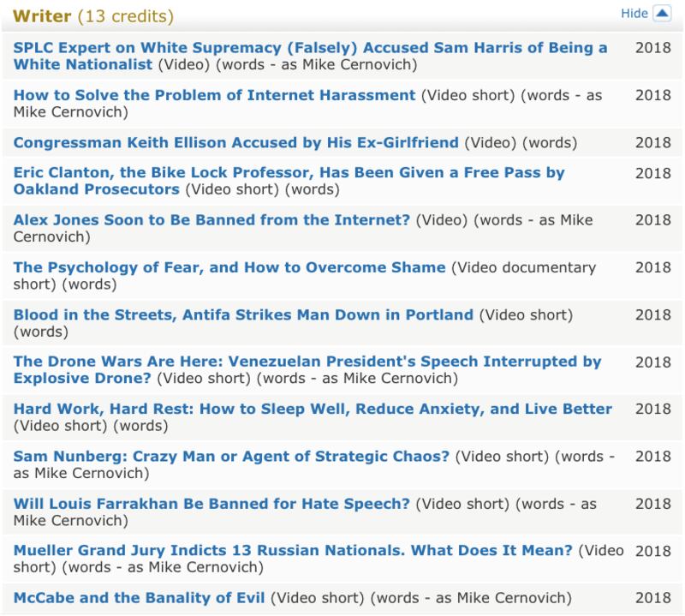
Task: Open The Drone Wars Are Here link
Action: 307,362
